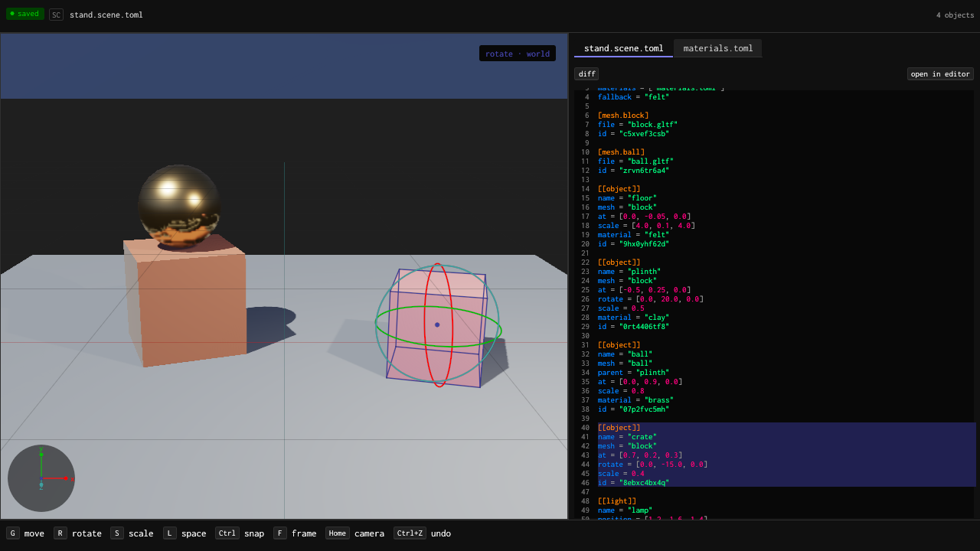Click the SC file type icon
980x551 pixels.
(56, 15)
